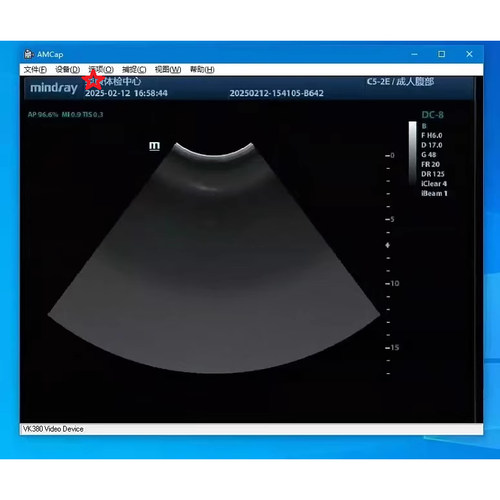
Task: Open the 帮助(H) menu
Action: pos(202,69)
